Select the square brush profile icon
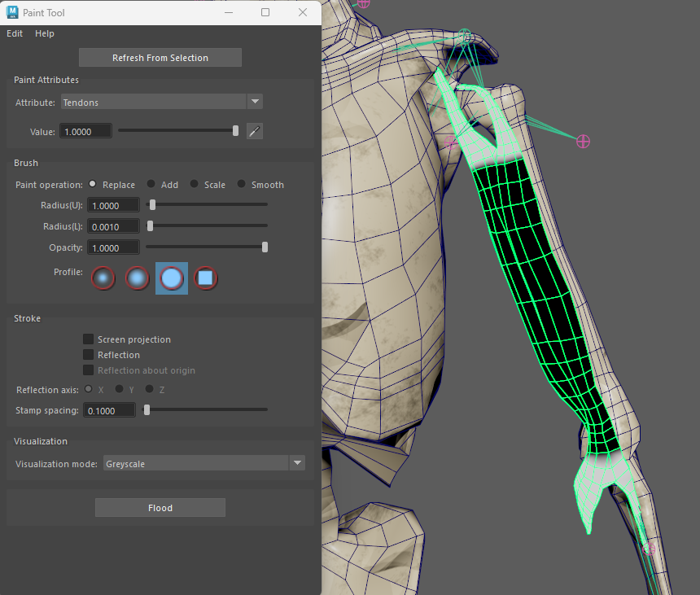This screenshot has height=595, width=700. pos(206,278)
